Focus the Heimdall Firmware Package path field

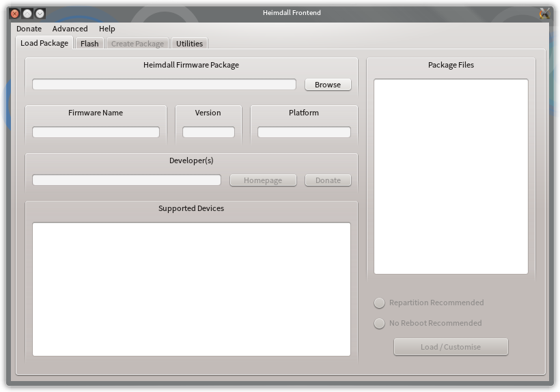[164, 85]
